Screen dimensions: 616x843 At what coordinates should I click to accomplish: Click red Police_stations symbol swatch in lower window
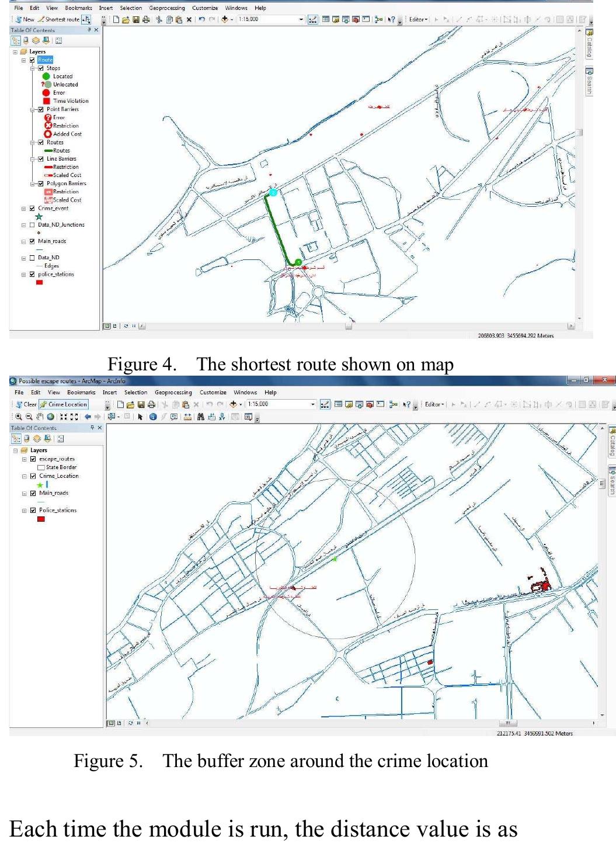coord(41,519)
